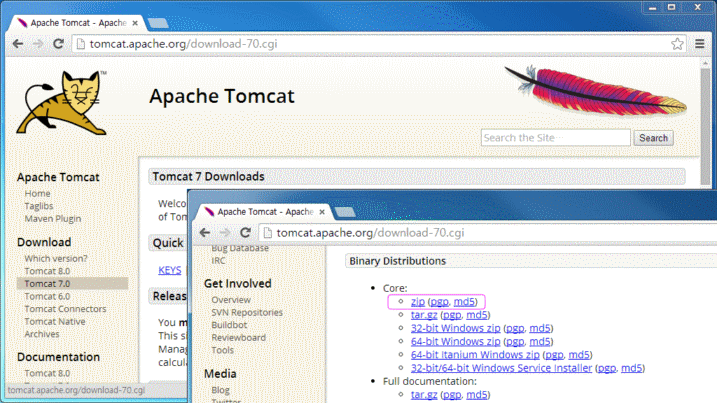Select Apache Tomcat tab in front window
Screen dimensions: 717x403
[x=265, y=212]
